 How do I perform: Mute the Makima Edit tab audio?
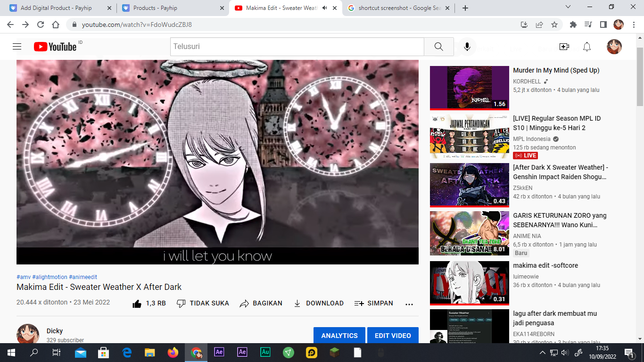tap(324, 8)
